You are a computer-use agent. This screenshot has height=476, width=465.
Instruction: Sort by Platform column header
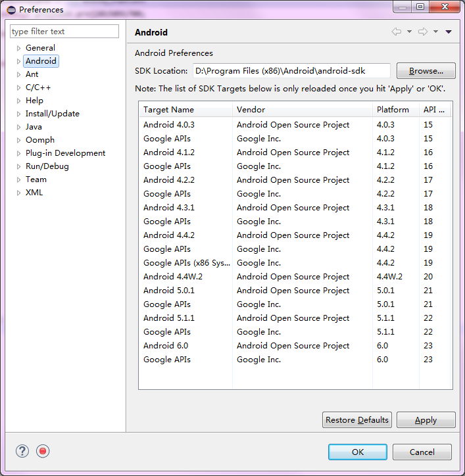(x=396, y=110)
